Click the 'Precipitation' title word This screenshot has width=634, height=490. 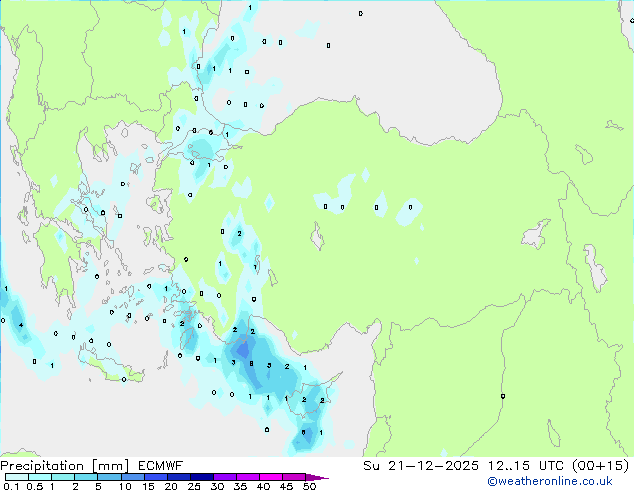pyautogui.click(x=42, y=466)
